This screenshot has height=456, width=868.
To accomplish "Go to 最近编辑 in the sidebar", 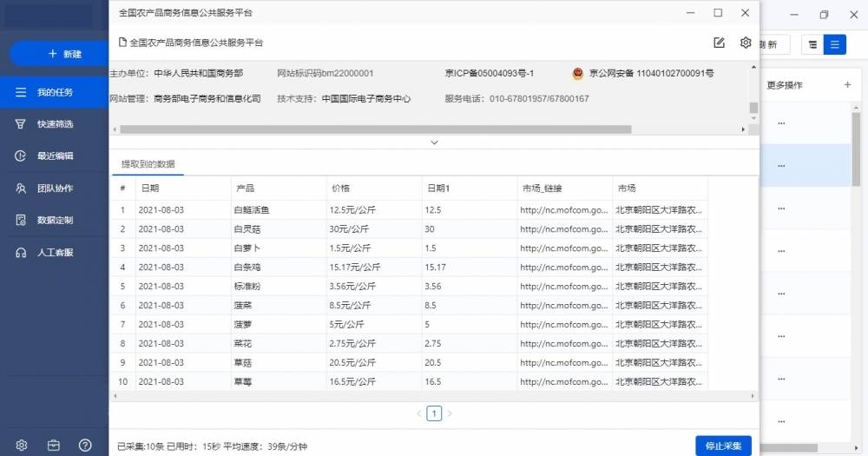I will tap(54, 156).
